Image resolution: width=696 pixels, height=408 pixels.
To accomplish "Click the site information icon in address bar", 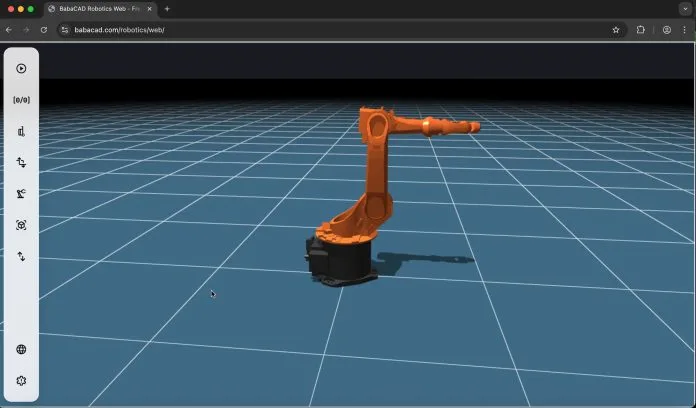I will point(65,30).
